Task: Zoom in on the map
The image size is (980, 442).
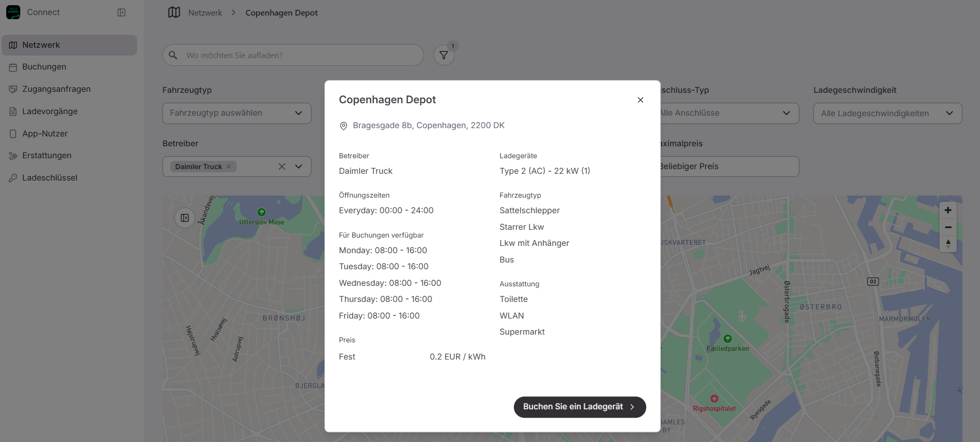Action: pyautogui.click(x=948, y=210)
